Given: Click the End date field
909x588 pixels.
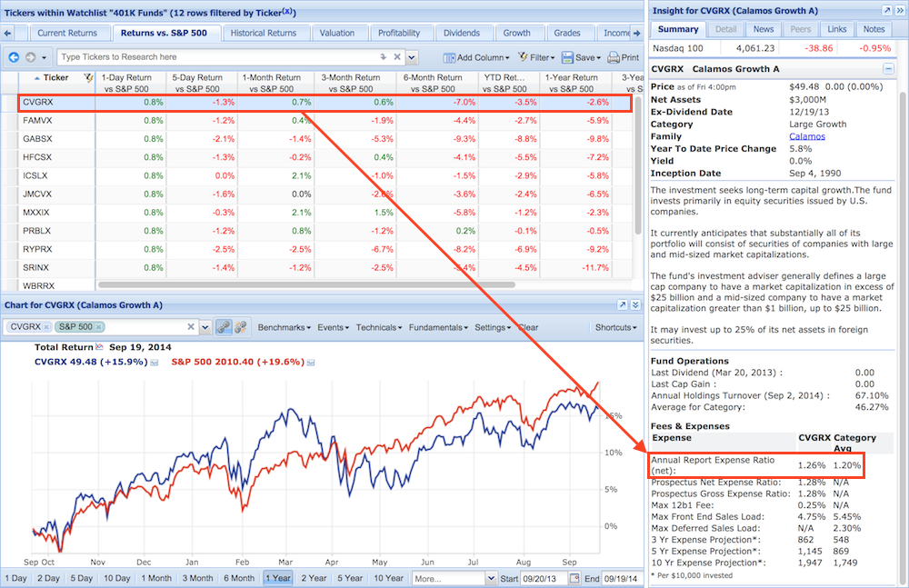Looking at the screenshot, I should click(x=622, y=579).
